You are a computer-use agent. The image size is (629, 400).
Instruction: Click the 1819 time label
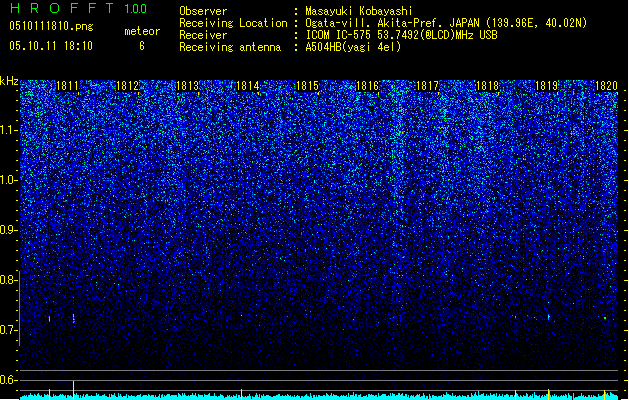547,86
